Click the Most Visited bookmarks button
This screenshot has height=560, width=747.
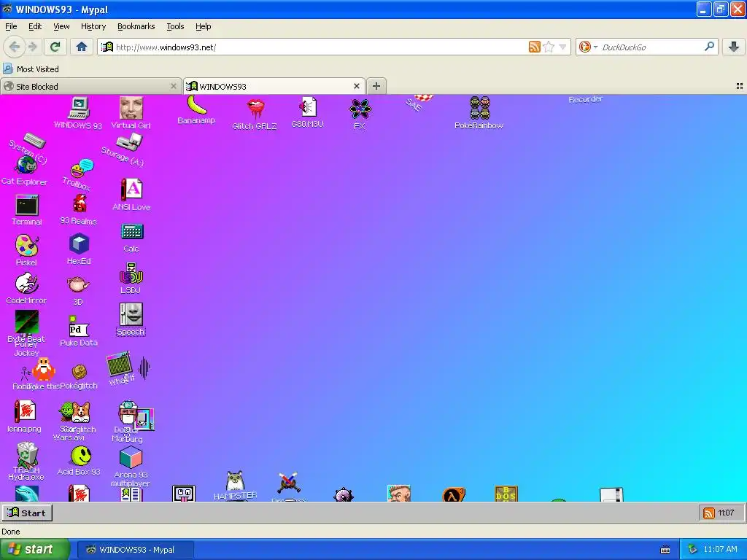(x=31, y=69)
